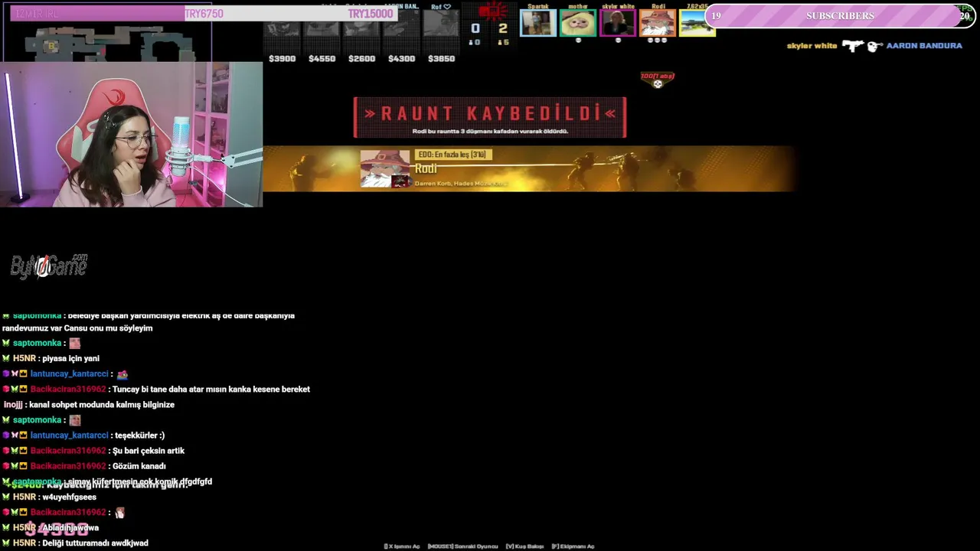980x551 pixels.
Task: Click the red cube badge on the 'Tuncay bi tane' message
Action: (6, 390)
